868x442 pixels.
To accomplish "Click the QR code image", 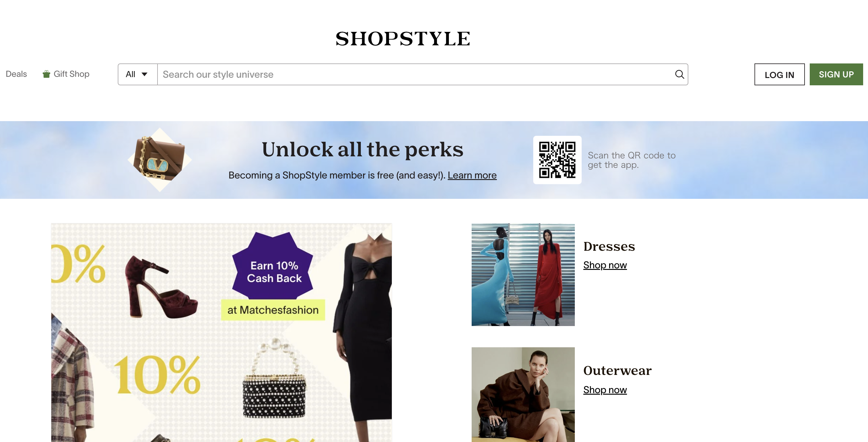I will [557, 160].
